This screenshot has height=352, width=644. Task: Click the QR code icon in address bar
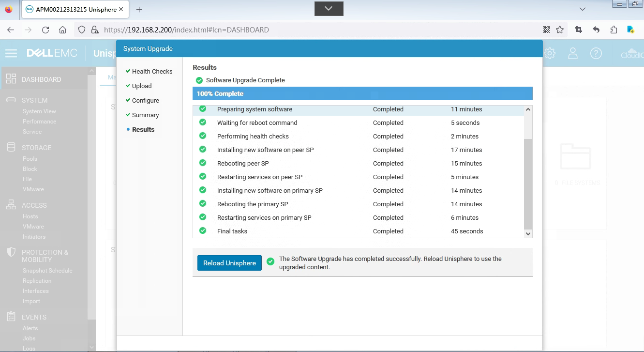[546, 30]
